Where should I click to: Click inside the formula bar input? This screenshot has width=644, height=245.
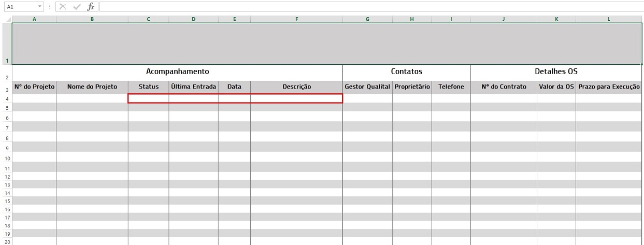click(371, 7)
